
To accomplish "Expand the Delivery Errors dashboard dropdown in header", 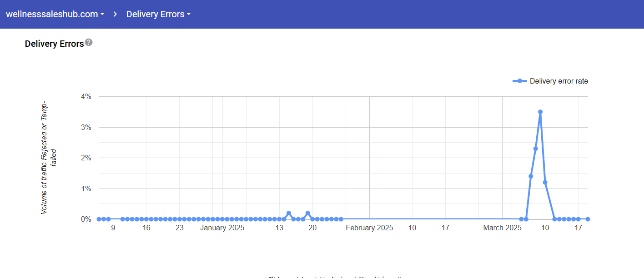I will click(158, 14).
